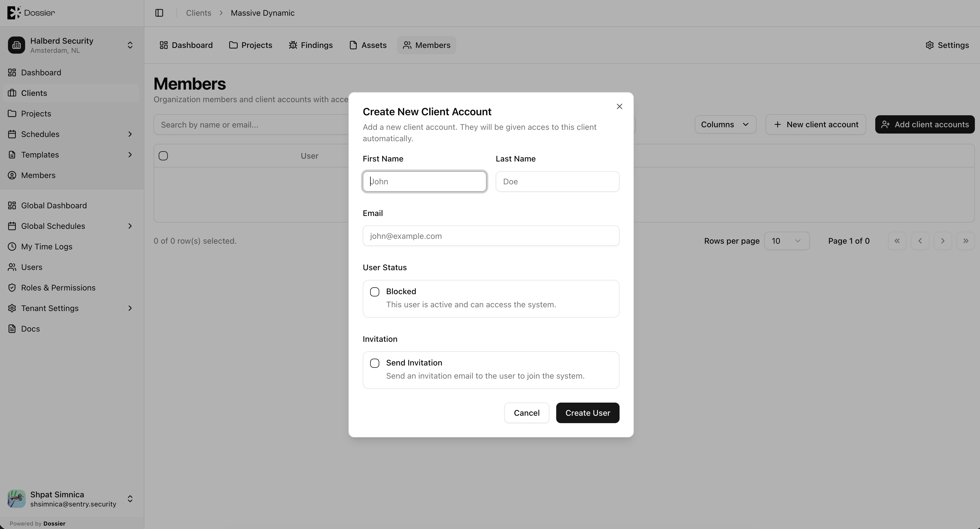
Task: Switch to the Findings tab
Action: 311,45
